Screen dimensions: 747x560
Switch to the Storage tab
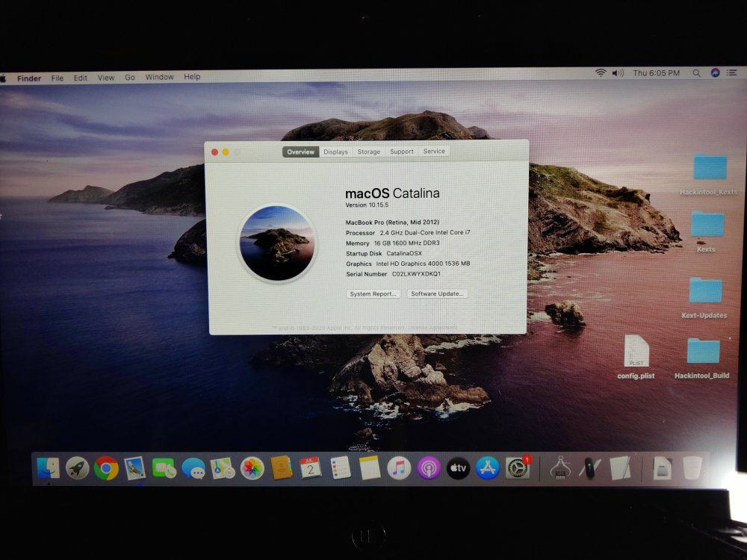[x=369, y=152]
